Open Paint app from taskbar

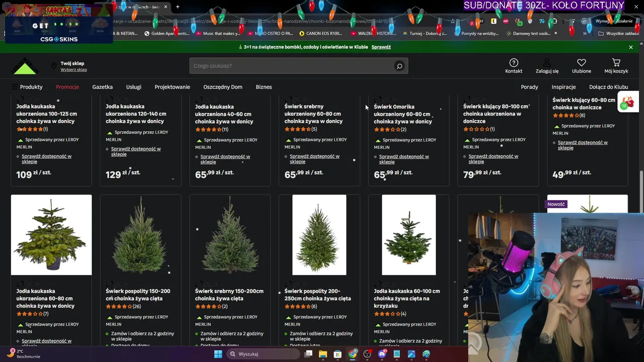click(426, 354)
